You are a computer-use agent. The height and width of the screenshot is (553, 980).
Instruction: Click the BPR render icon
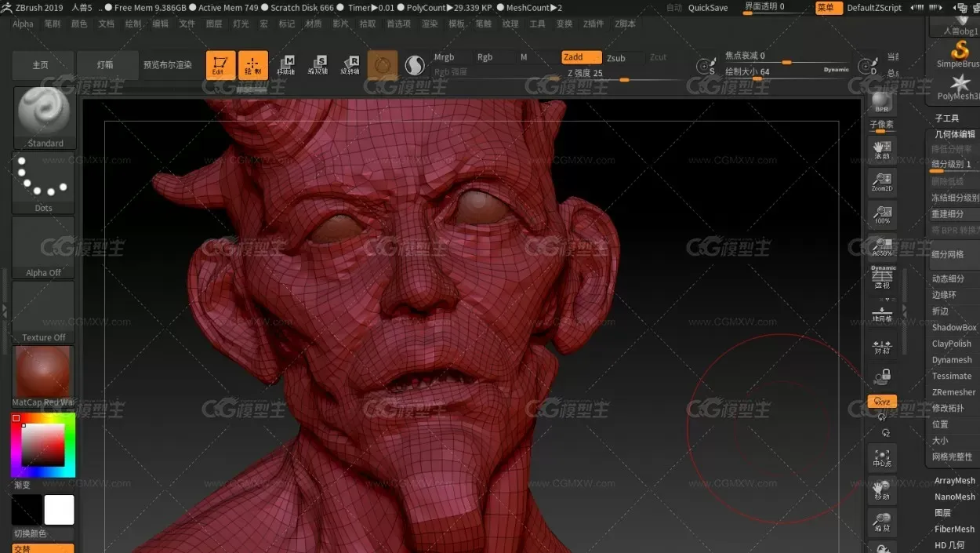coord(882,102)
